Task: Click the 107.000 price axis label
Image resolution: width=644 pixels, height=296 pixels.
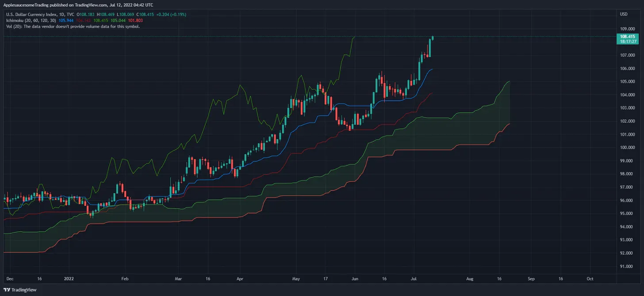Action: pyautogui.click(x=628, y=56)
